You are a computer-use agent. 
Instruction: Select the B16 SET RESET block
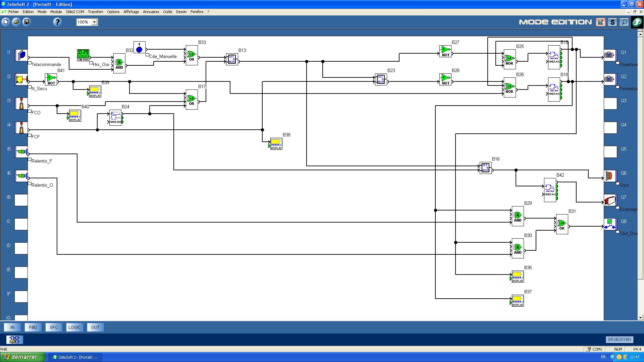coord(486,168)
